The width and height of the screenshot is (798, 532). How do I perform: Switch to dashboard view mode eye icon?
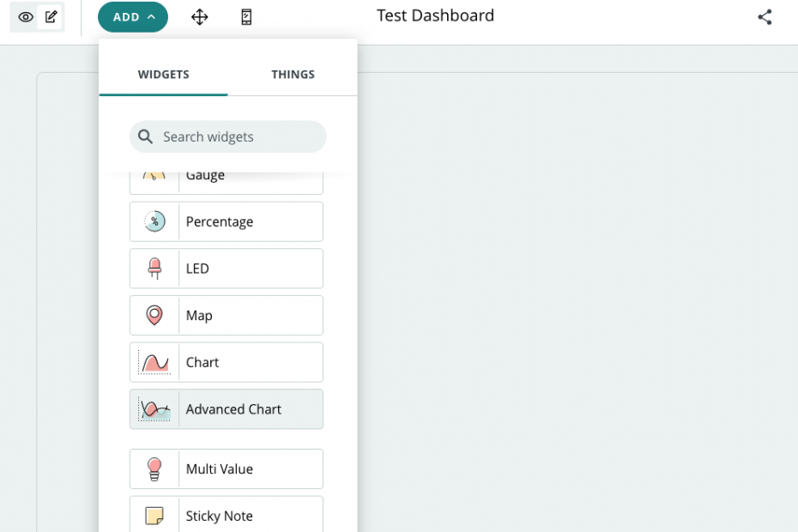pos(26,17)
